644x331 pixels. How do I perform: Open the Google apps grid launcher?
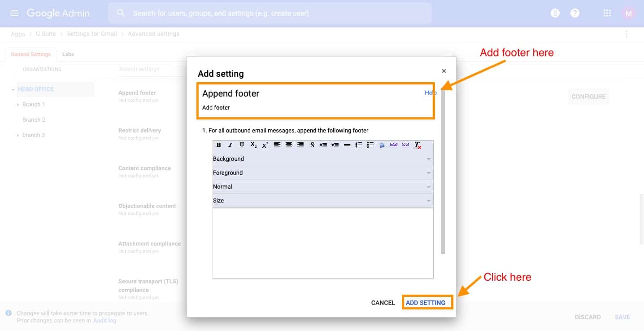tap(607, 13)
